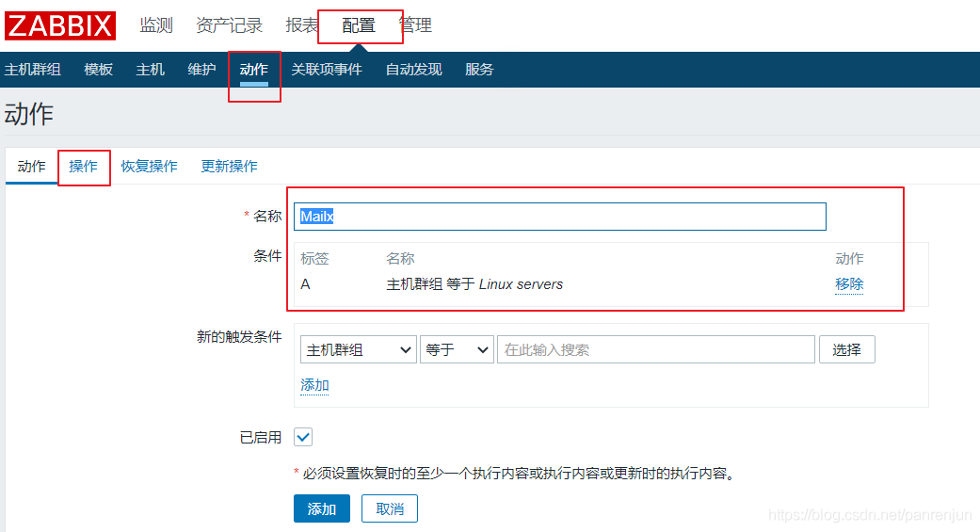Screen dimensions: 980x532
Task: Click the 取消 button
Action: (x=390, y=508)
